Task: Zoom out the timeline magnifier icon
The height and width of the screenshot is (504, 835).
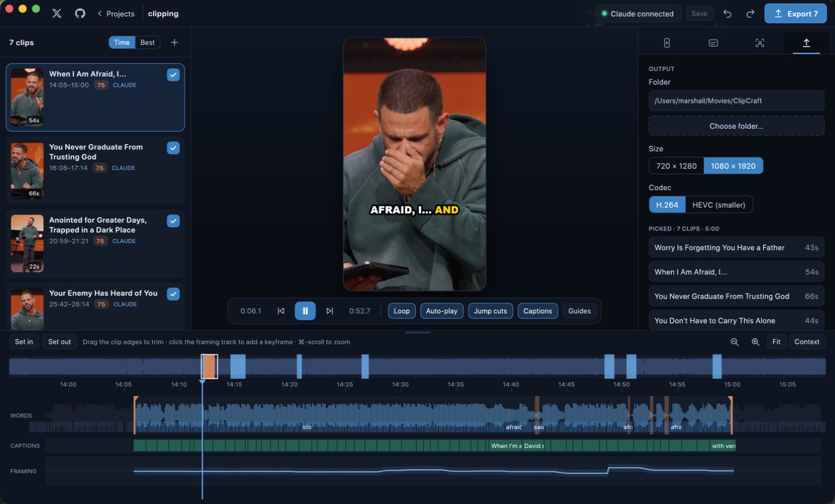Action: tap(735, 342)
